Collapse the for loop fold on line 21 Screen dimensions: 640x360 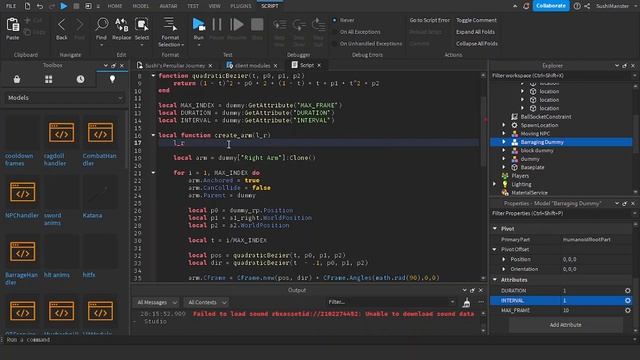[x=153, y=173]
